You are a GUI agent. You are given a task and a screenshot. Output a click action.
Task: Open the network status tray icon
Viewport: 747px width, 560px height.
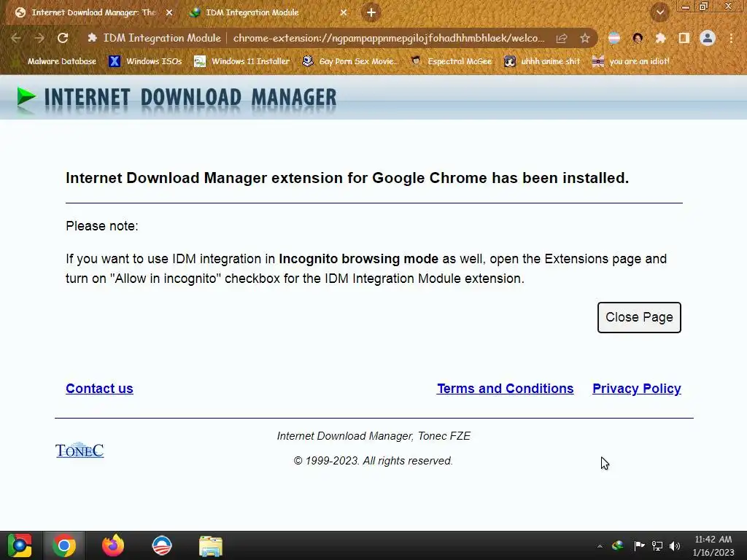pos(657,545)
